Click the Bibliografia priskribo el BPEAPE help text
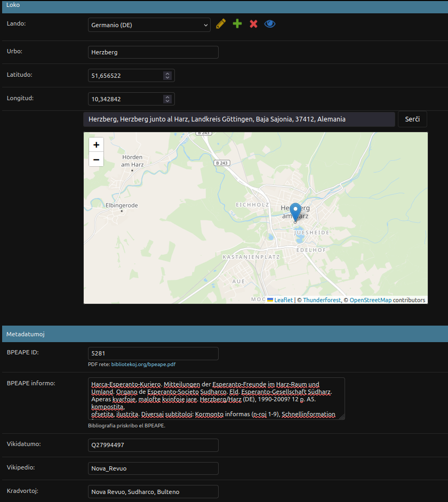 [x=126, y=425]
